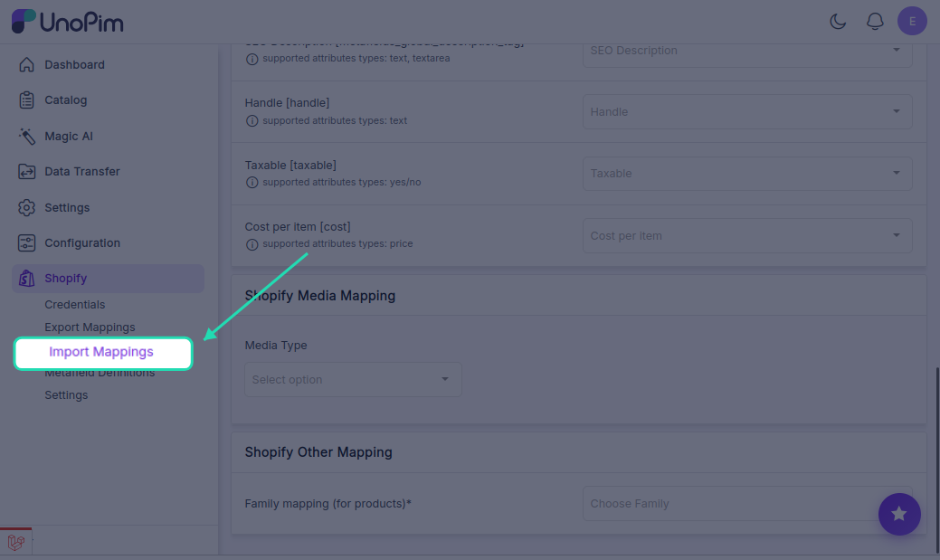Click the page vertical scrollbar
940x560 pixels.
tap(935, 459)
